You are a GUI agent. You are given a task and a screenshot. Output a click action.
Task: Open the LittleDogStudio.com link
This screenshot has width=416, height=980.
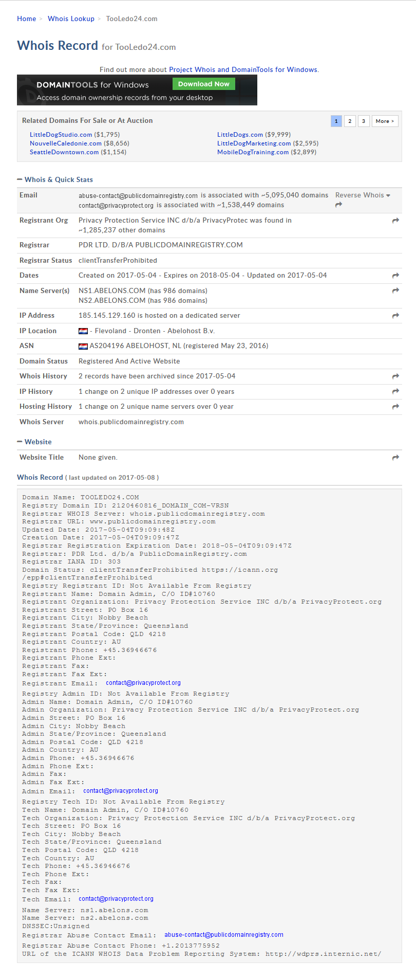point(61,135)
